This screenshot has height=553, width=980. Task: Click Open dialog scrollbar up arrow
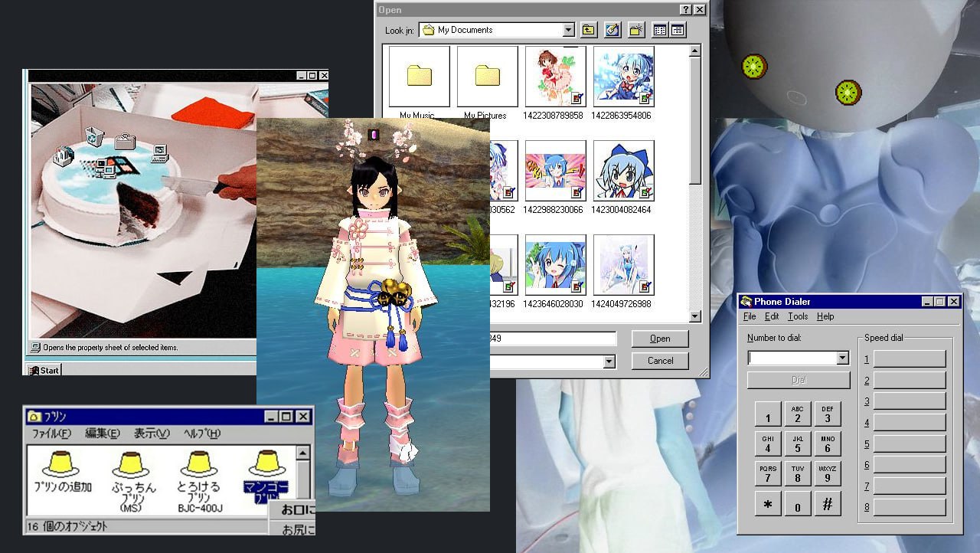pyautogui.click(x=694, y=51)
